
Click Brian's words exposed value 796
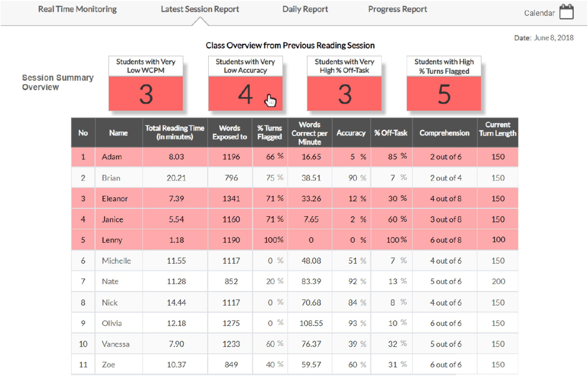[231, 178]
